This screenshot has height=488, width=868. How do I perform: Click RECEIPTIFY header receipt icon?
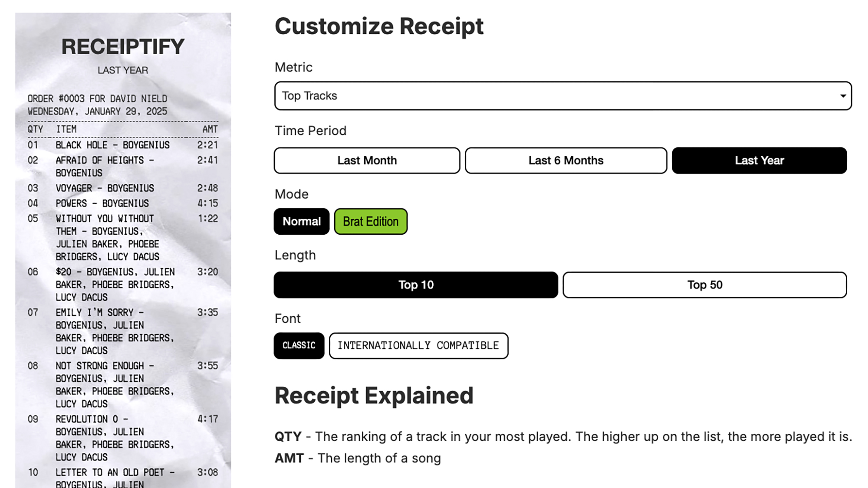(123, 46)
